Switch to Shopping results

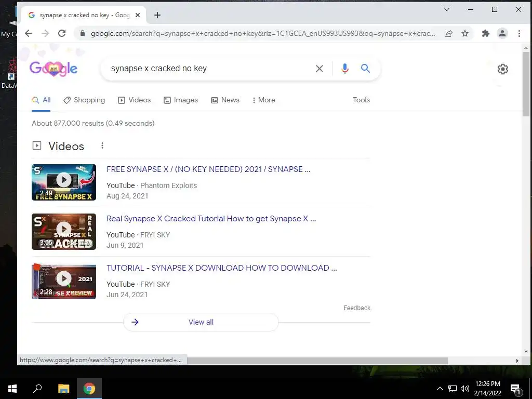(x=84, y=100)
